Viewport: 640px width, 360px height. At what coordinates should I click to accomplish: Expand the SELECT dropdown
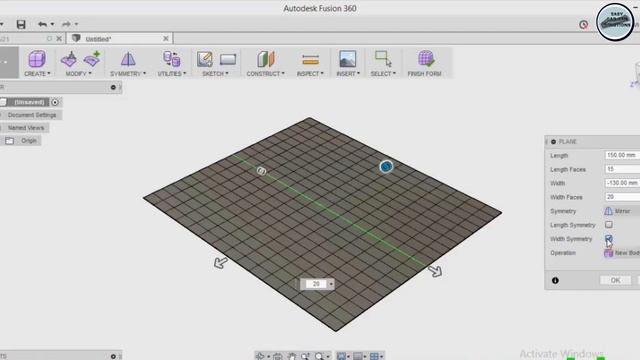(383, 74)
